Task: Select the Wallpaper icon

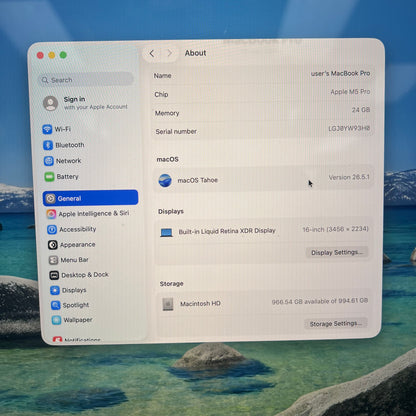Action: (x=56, y=320)
